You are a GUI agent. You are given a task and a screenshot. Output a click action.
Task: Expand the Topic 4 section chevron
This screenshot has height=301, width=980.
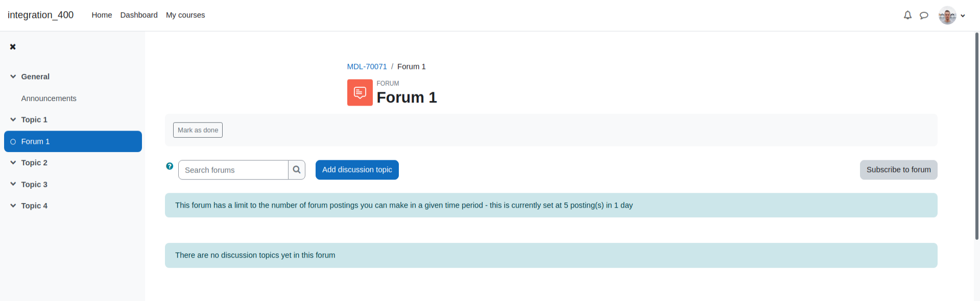(x=13, y=206)
